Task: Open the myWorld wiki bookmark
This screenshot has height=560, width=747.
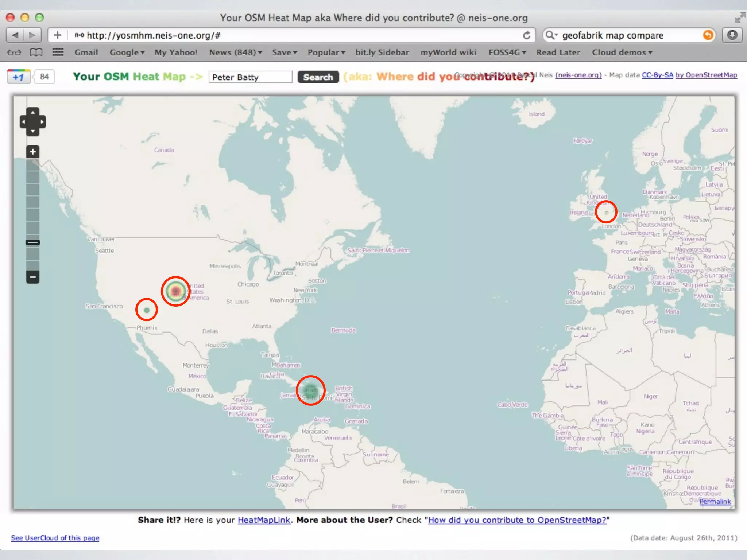Action: pos(448,52)
